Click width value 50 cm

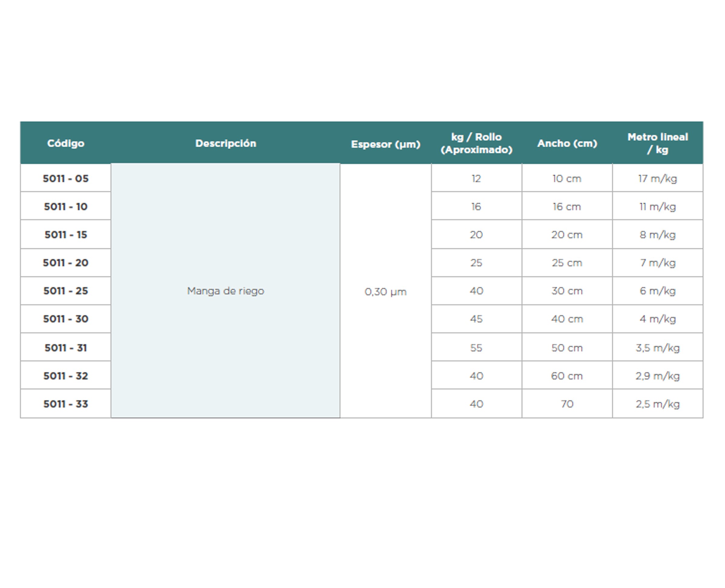[x=567, y=347]
